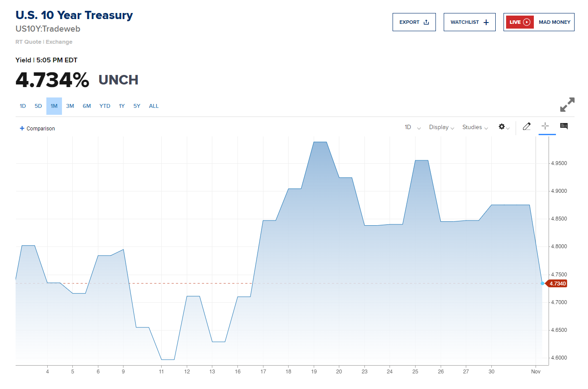Click the 4.734% yield value
Image resolution: width=588 pixels, height=389 pixels.
(52, 80)
